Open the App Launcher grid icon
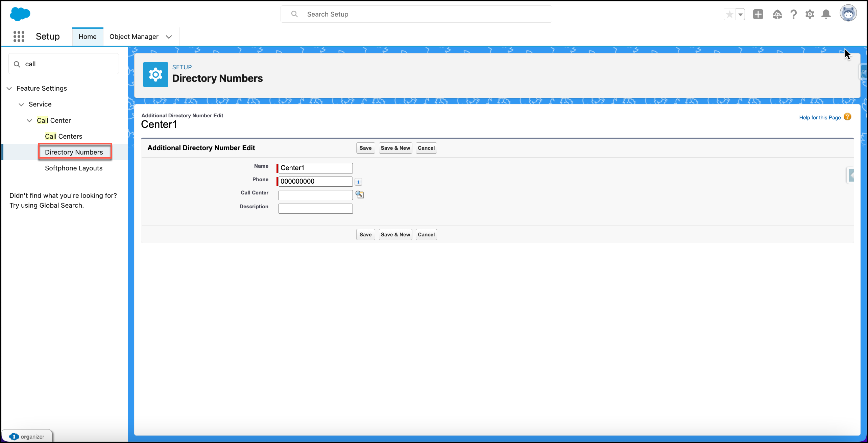This screenshot has width=868, height=443. click(x=19, y=37)
